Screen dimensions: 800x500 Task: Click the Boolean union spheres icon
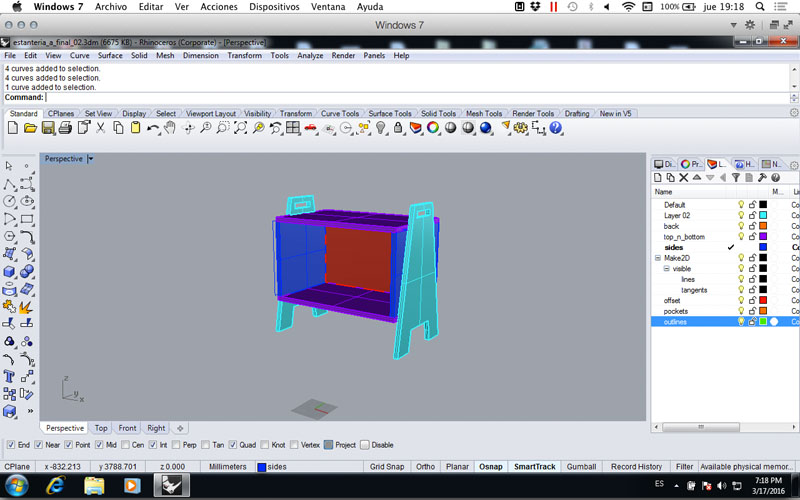point(27,271)
